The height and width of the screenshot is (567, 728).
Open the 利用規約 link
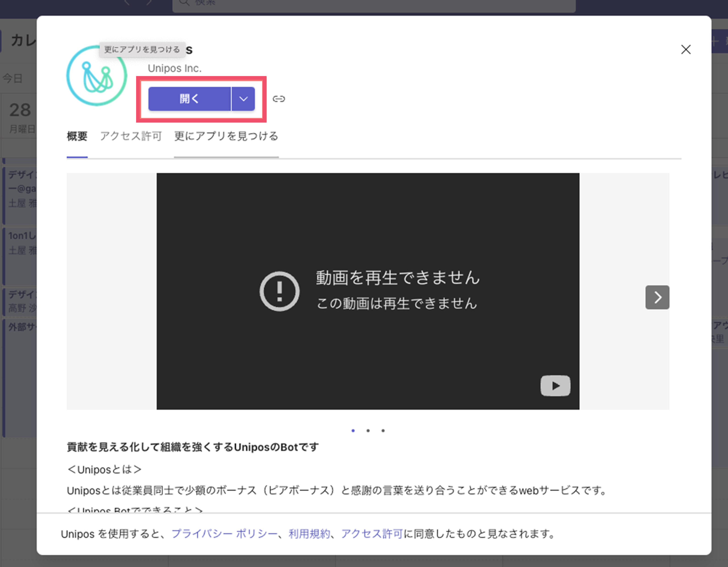pyautogui.click(x=309, y=534)
